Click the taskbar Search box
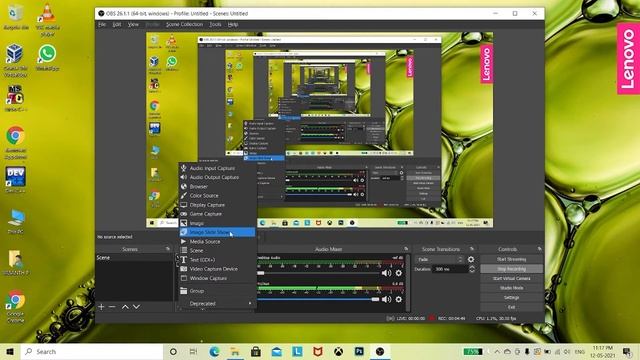 [92, 351]
